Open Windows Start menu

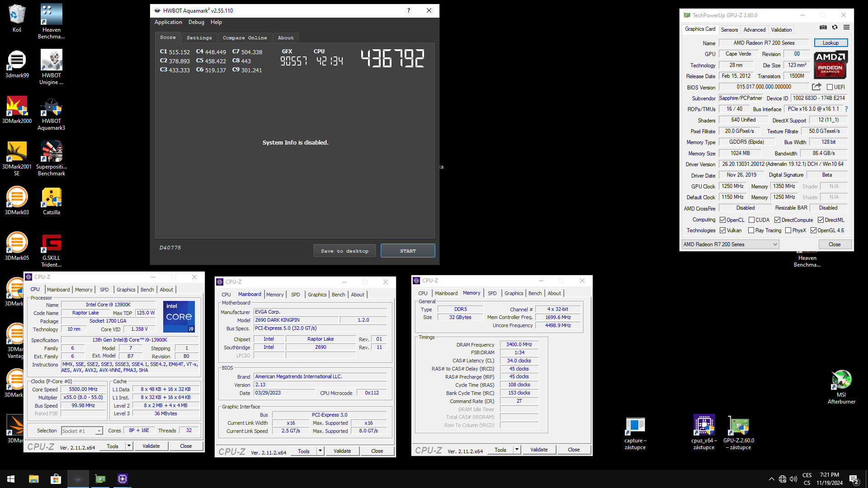point(11,479)
